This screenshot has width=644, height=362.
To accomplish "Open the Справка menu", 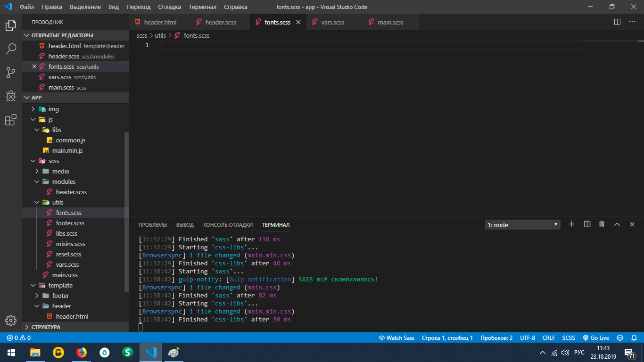I will point(236,7).
